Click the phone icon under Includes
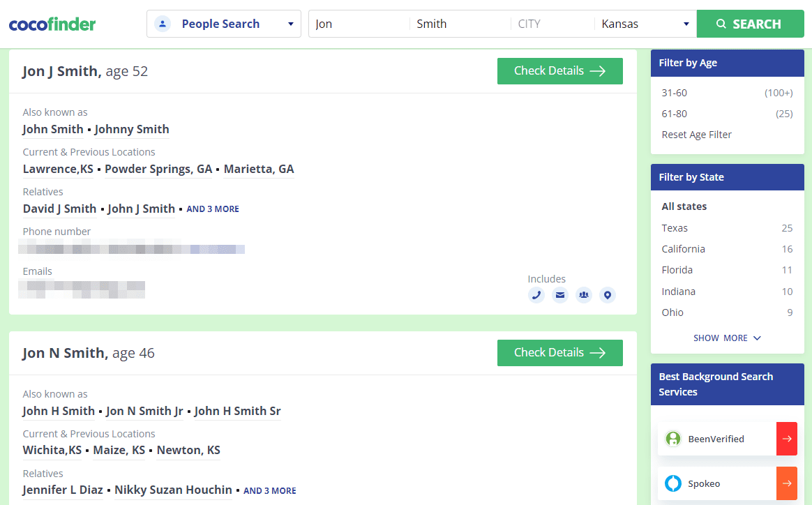The width and height of the screenshot is (812, 505). [x=536, y=295]
